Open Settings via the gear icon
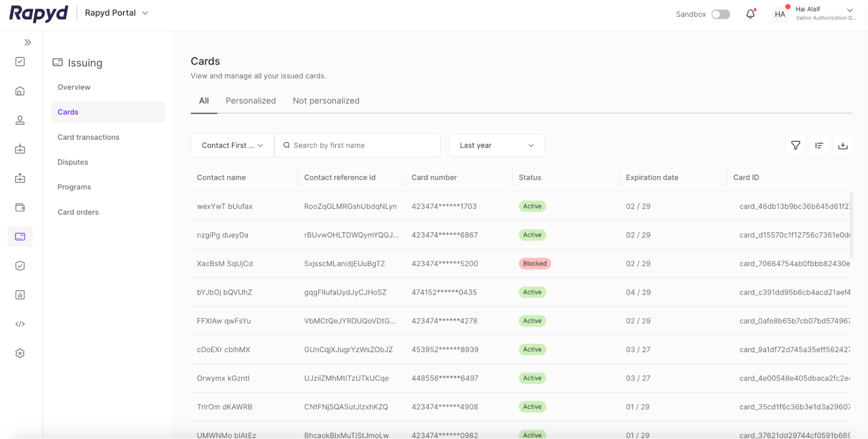Image resolution: width=868 pixels, height=439 pixels. [x=20, y=353]
